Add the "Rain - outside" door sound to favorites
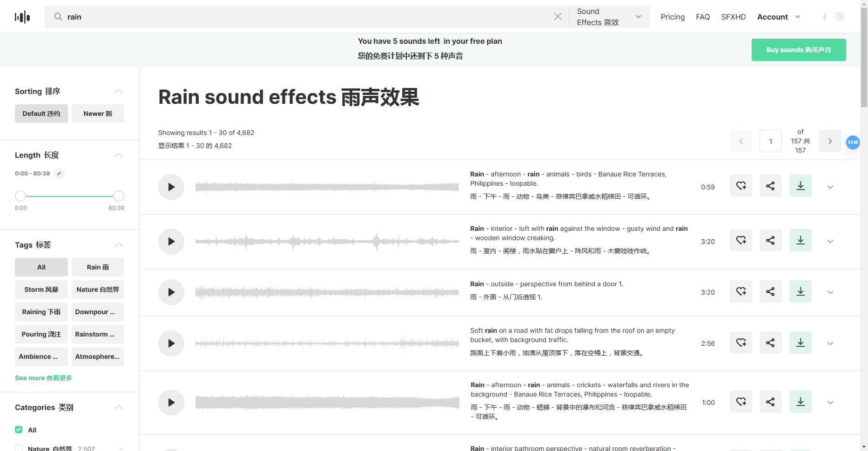Image resolution: width=868 pixels, height=451 pixels. [x=740, y=291]
